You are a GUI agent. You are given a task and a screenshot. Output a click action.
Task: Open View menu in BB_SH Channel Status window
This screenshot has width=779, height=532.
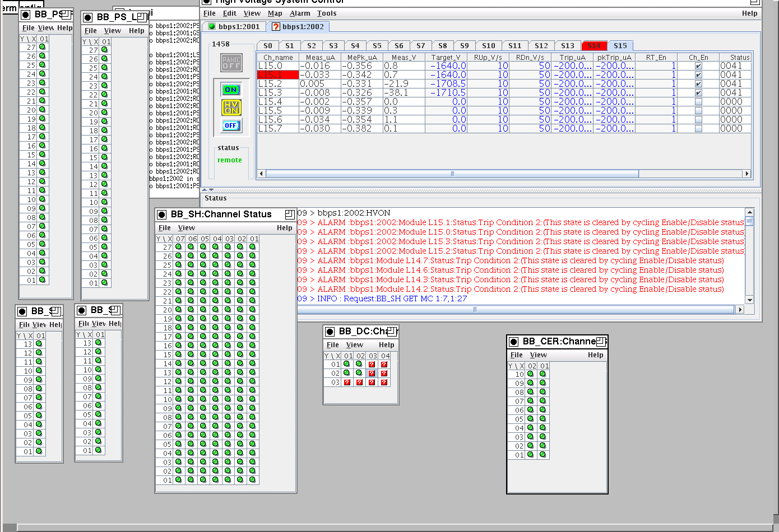pos(187,228)
